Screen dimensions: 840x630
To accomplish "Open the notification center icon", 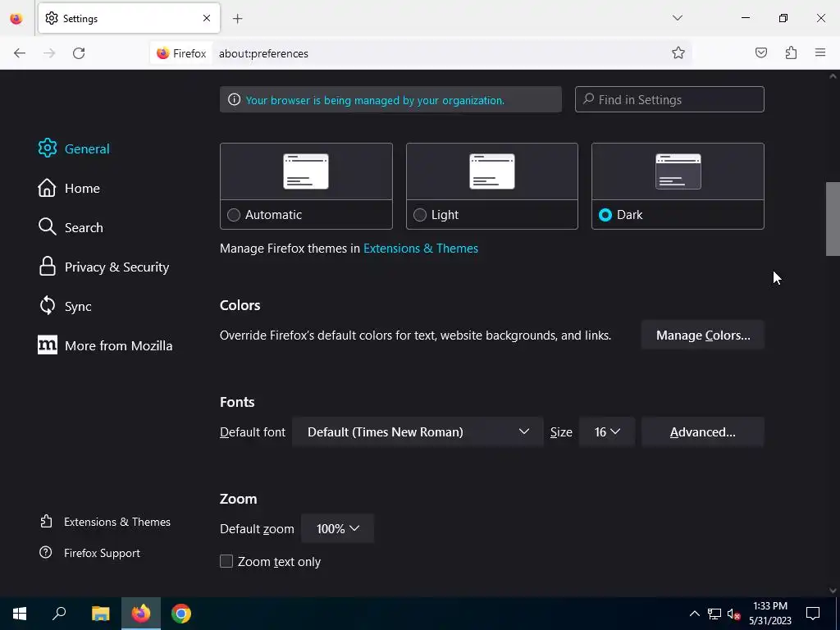I will point(813,614).
